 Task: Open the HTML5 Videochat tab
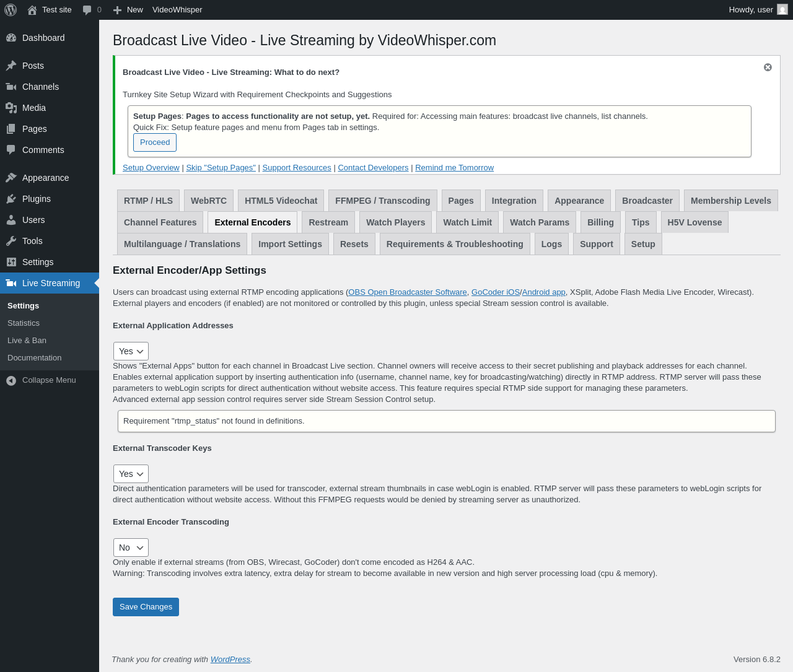[281, 201]
